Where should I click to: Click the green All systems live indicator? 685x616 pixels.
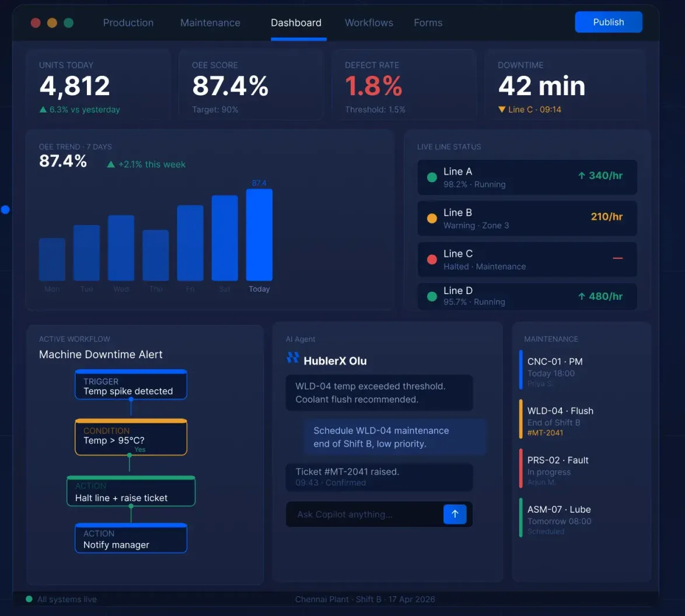[x=29, y=599]
